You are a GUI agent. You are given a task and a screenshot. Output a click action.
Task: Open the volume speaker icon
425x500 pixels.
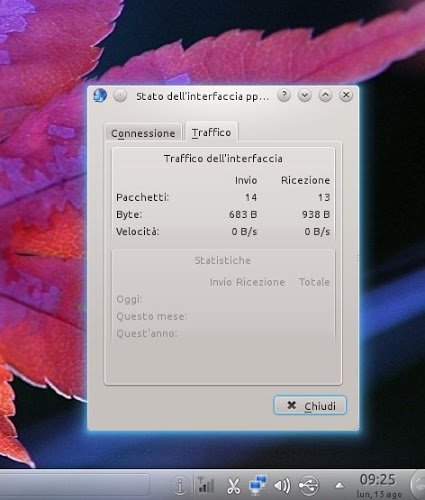282,485
